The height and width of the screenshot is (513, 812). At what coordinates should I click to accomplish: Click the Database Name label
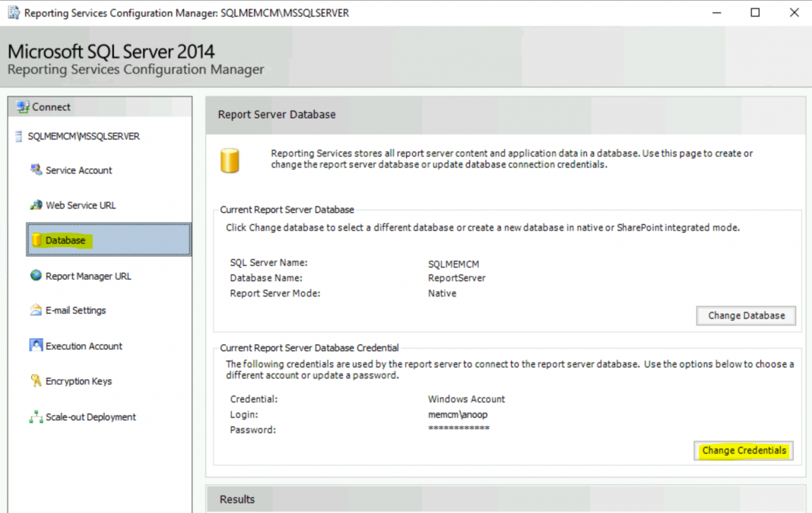pos(266,278)
